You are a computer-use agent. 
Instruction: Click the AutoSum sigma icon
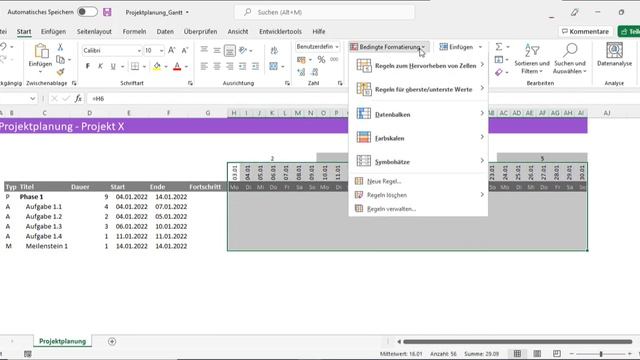coord(499,47)
